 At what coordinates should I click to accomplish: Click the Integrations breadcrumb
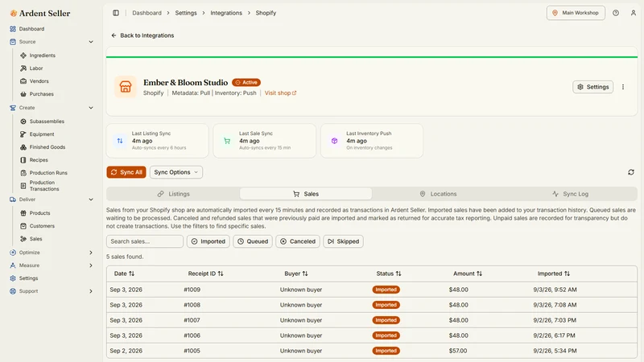pyautogui.click(x=226, y=13)
